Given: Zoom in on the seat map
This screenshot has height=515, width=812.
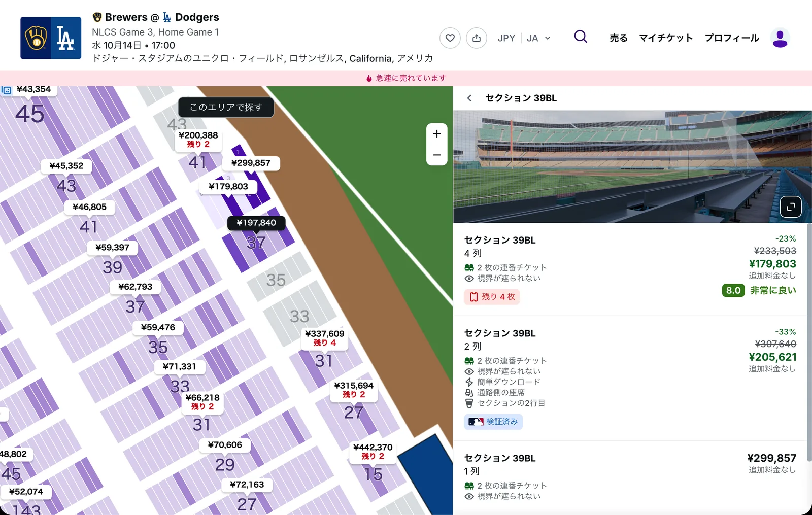Looking at the screenshot, I should [436, 134].
